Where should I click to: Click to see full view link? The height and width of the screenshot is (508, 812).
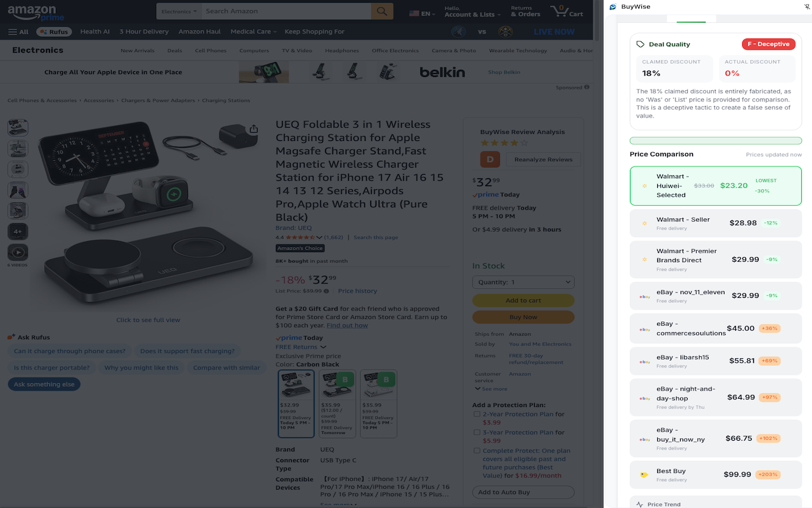point(148,320)
